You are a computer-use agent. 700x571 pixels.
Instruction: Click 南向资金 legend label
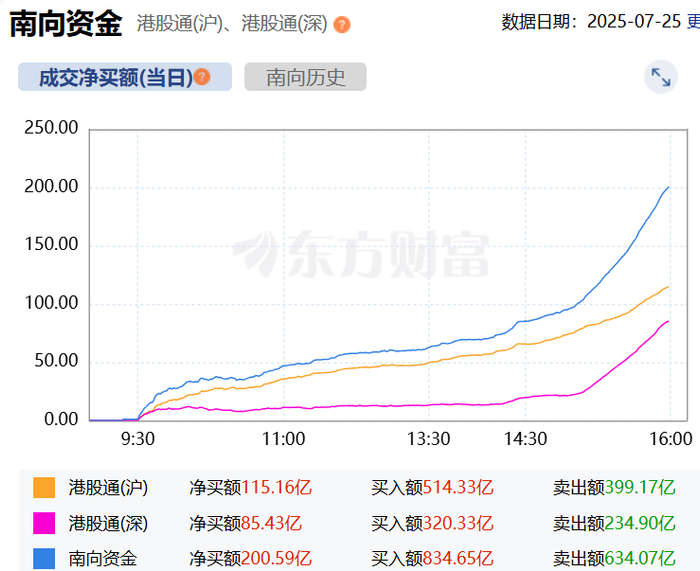click(103, 558)
